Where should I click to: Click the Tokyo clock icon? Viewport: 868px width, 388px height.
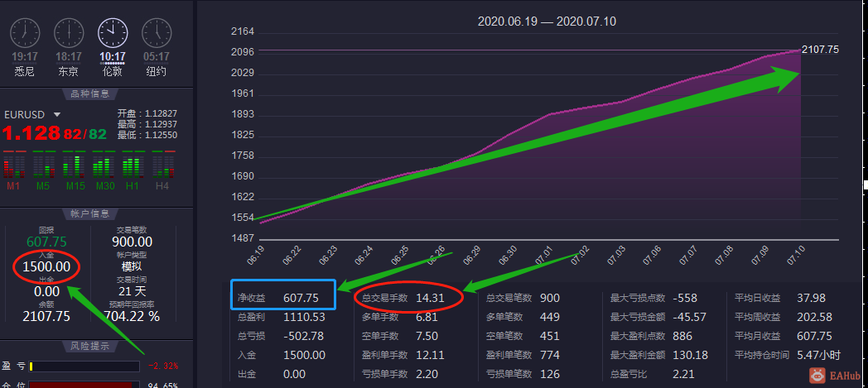coord(69,32)
